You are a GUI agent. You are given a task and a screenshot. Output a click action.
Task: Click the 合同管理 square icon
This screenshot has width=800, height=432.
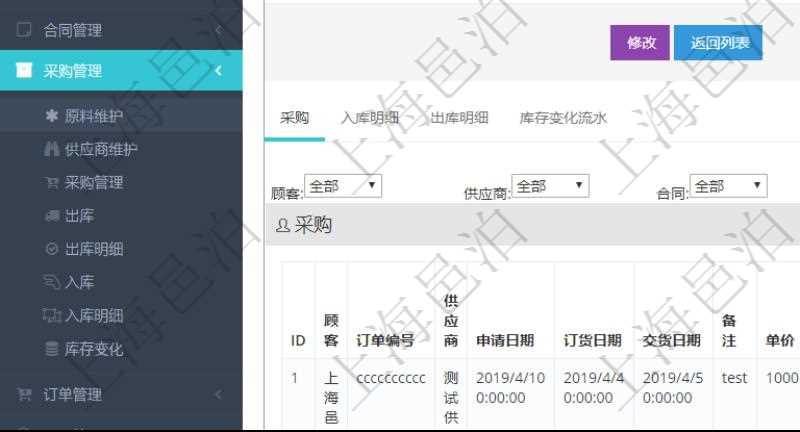(x=24, y=30)
